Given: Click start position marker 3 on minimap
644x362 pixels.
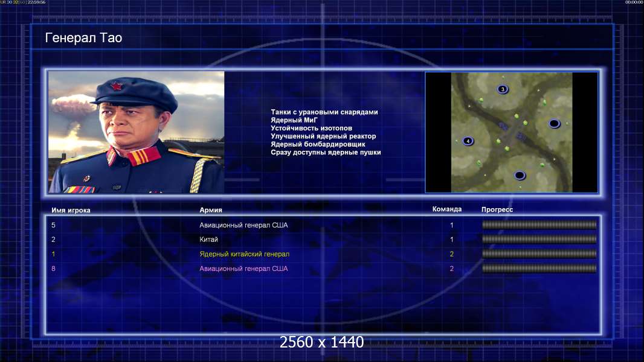Looking at the screenshot, I should pyautogui.click(x=502, y=89).
